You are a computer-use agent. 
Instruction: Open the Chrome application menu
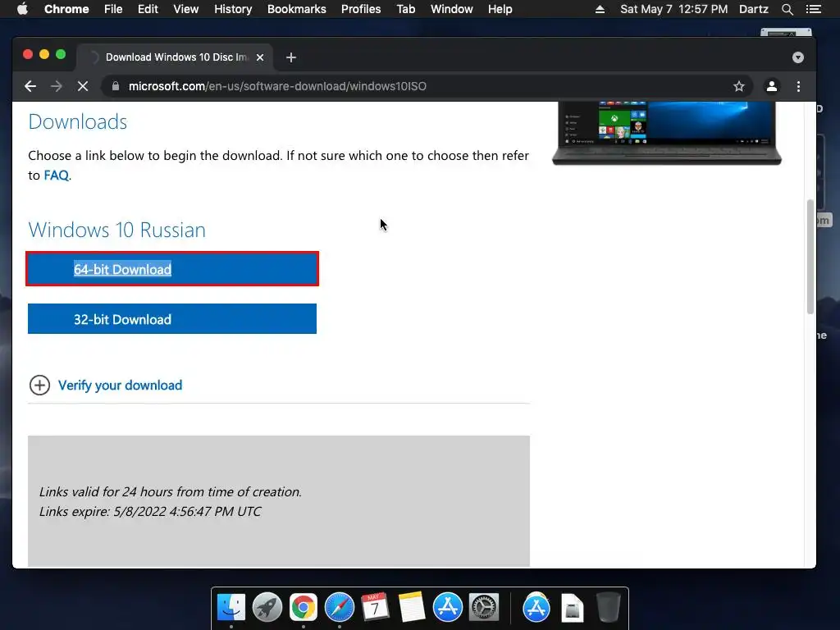pyautogui.click(x=66, y=9)
